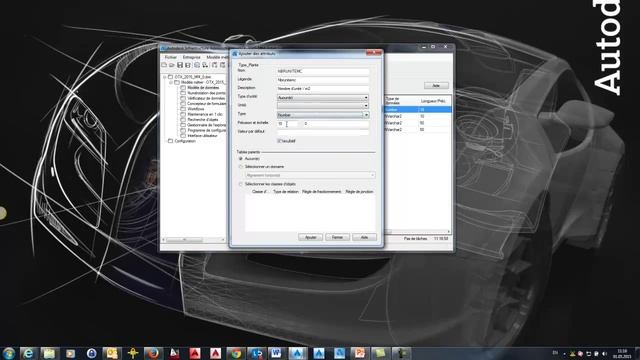Select the highlighted Number row in table
The image size is (640, 360).
418,109
